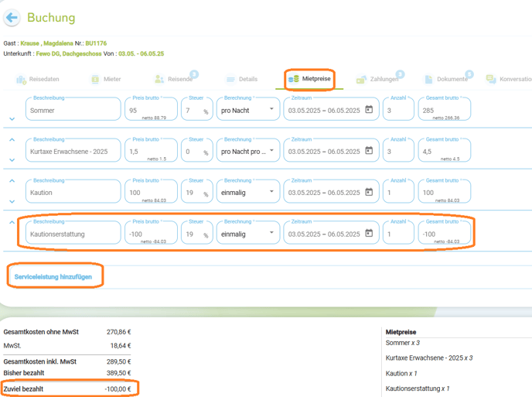Open guest Krause, Magdalena link
This screenshot has height=397, width=532.
(46, 43)
